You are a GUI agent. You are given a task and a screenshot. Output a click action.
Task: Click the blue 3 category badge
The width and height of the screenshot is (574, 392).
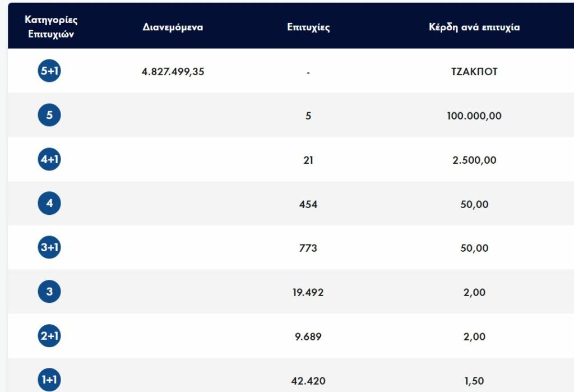click(49, 292)
